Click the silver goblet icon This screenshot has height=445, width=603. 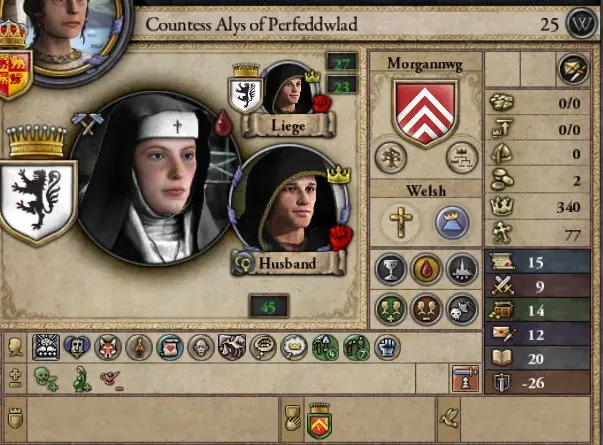[x=391, y=269]
